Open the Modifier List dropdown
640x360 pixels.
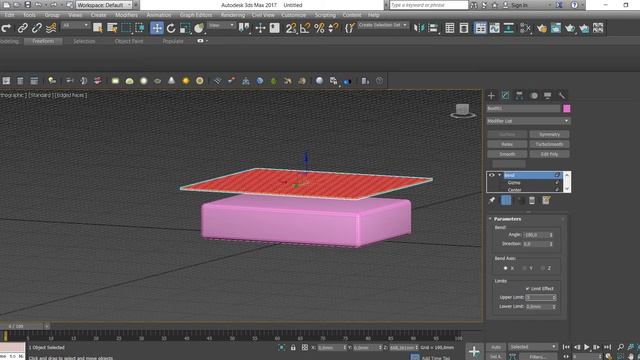click(x=528, y=121)
